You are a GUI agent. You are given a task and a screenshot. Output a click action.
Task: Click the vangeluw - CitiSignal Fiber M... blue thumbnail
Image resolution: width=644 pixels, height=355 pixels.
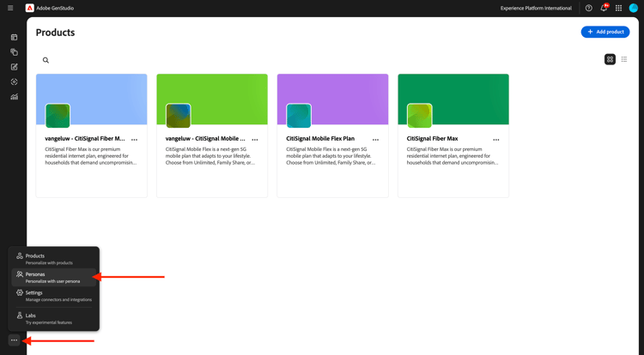point(92,99)
